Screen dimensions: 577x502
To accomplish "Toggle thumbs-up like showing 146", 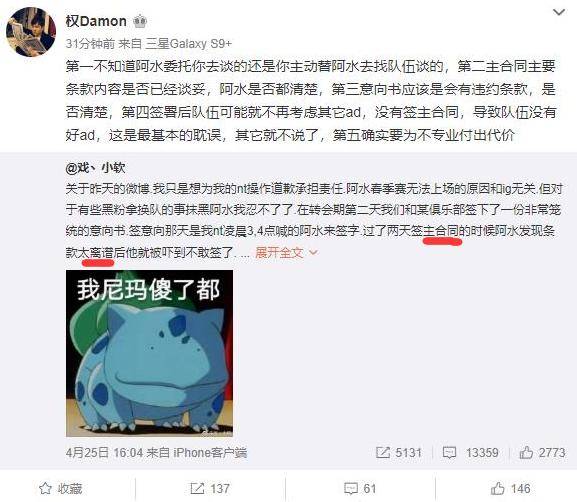I will [510, 489].
